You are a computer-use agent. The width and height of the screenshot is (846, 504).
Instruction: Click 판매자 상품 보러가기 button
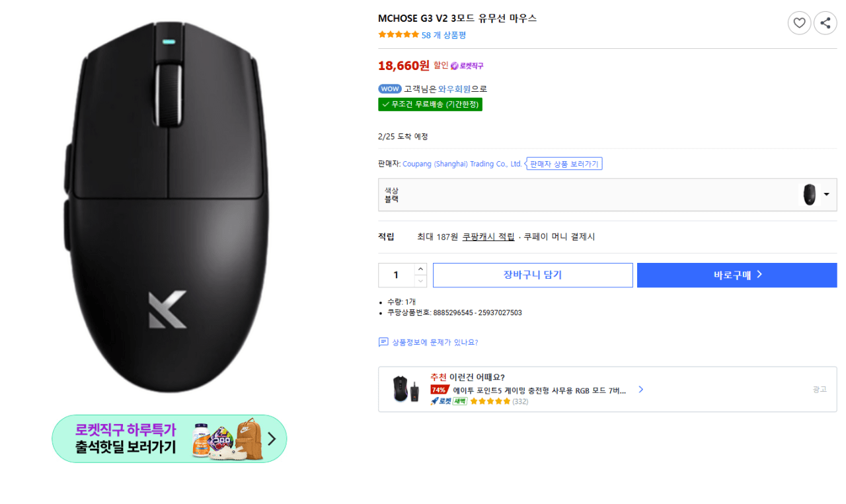click(x=564, y=164)
